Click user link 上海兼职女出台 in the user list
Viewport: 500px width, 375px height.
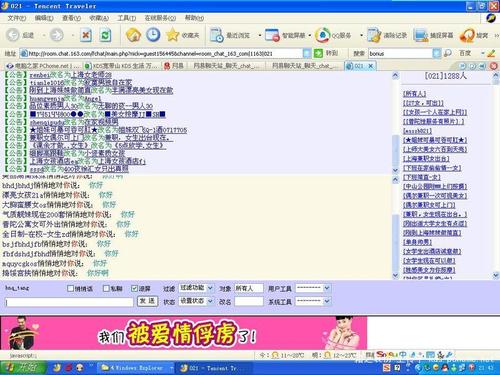point(426,159)
